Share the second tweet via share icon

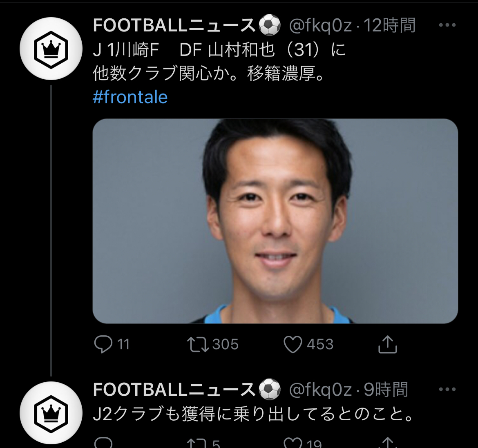tap(387, 444)
